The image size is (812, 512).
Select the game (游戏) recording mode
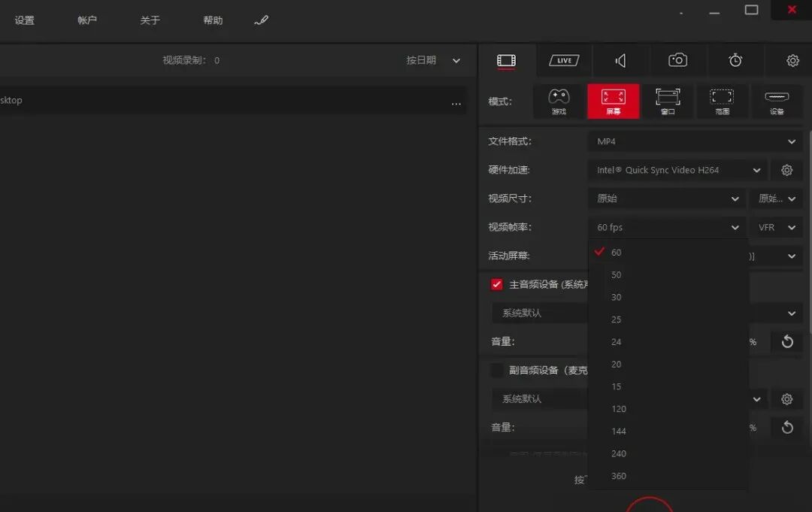pyautogui.click(x=559, y=101)
